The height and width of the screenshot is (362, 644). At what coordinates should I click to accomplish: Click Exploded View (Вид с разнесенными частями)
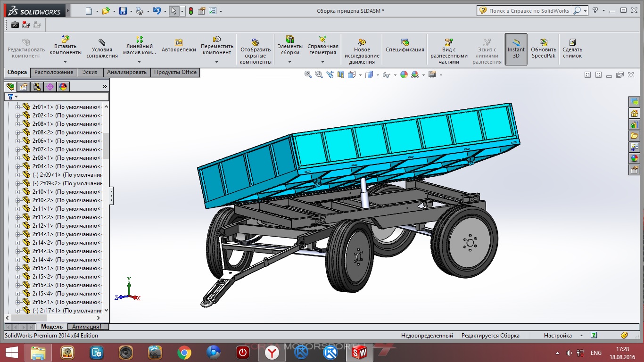(448, 52)
